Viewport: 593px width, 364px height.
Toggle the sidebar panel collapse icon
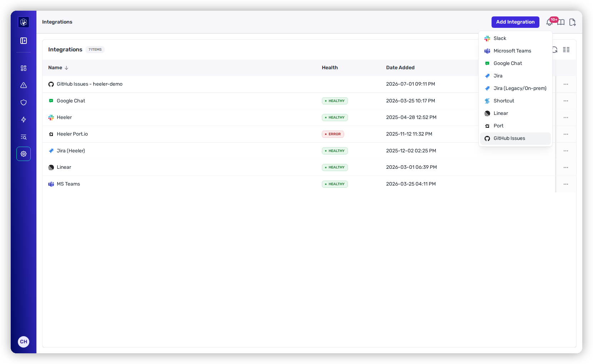point(24,41)
